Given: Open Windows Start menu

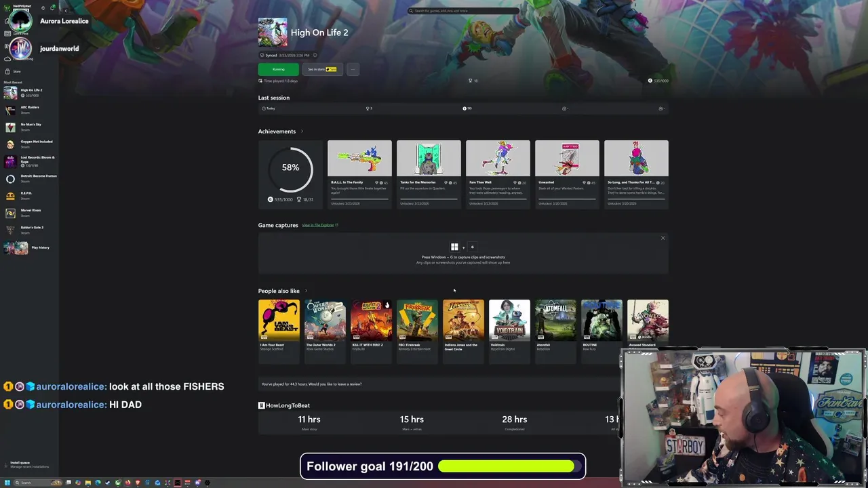Looking at the screenshot, I should (x=7, y=483).
